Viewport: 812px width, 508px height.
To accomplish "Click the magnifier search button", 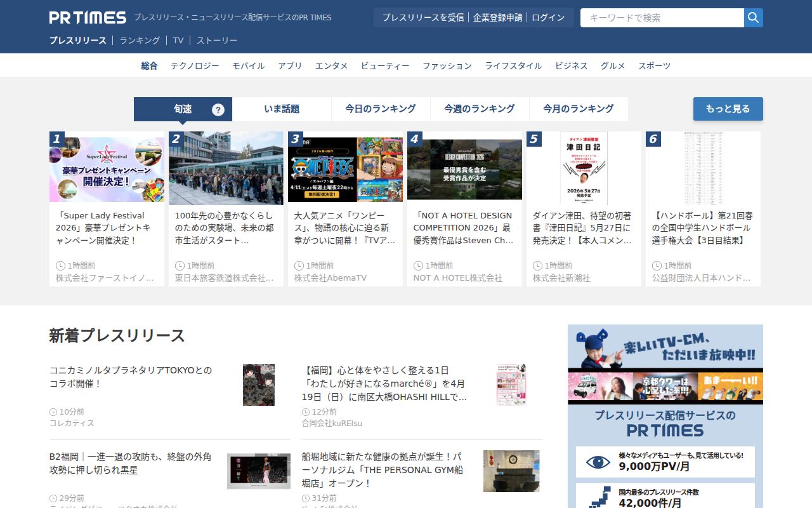I will click(754, 18).
